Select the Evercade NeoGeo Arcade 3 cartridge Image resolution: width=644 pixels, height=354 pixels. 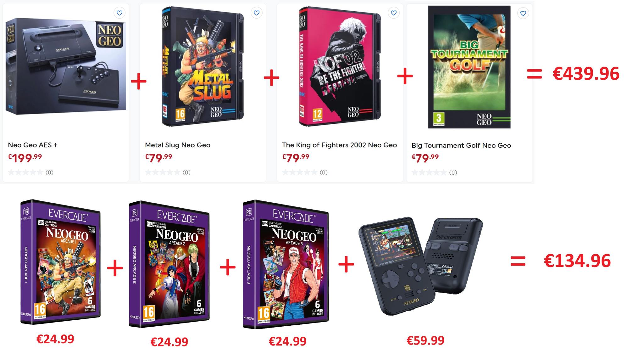click(286, 264)
